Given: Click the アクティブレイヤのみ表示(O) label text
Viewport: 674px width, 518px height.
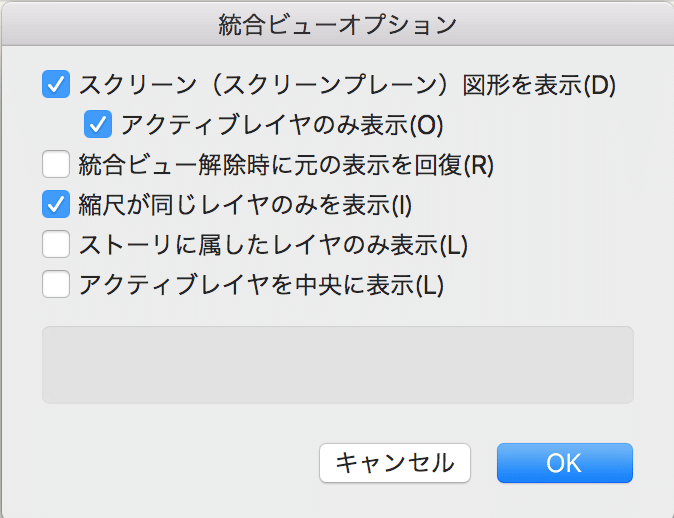Looking at the screenshot, I should pyautogui.click(x=281, y=125).
